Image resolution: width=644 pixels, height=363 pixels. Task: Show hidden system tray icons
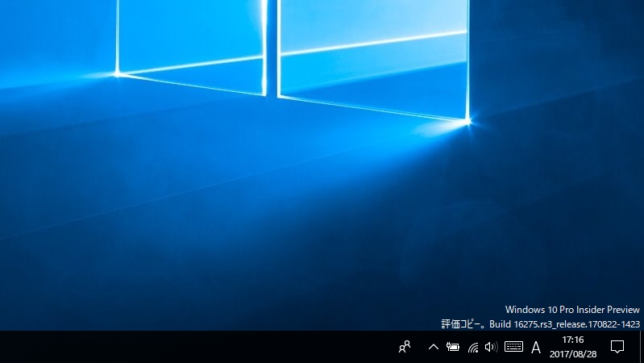click(x=434, y=347)
